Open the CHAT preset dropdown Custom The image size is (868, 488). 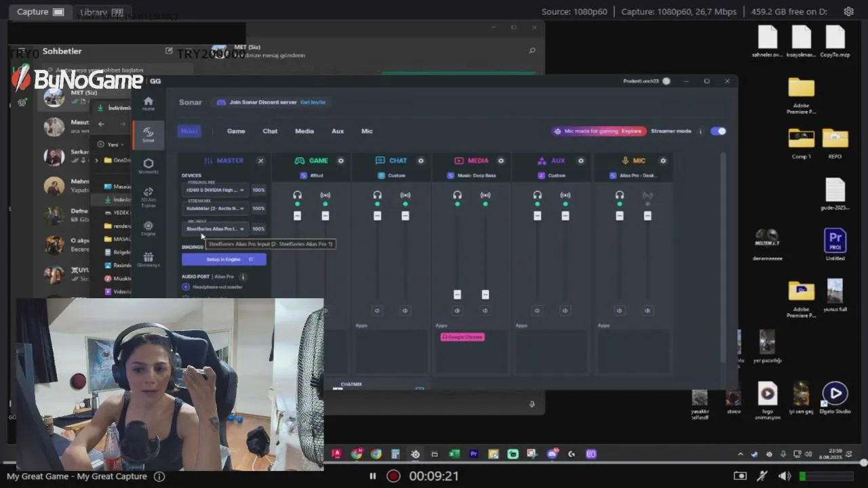392,176
